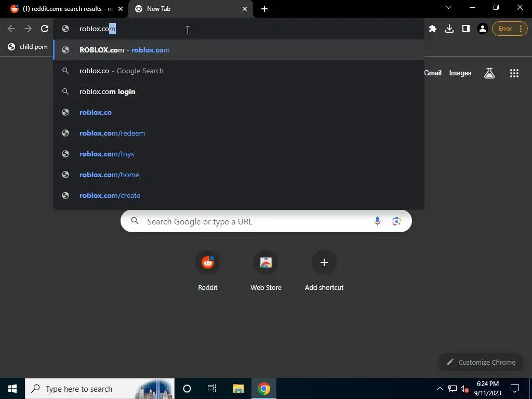
Task: Open the Google Images link
Action: tap(460, 73)
